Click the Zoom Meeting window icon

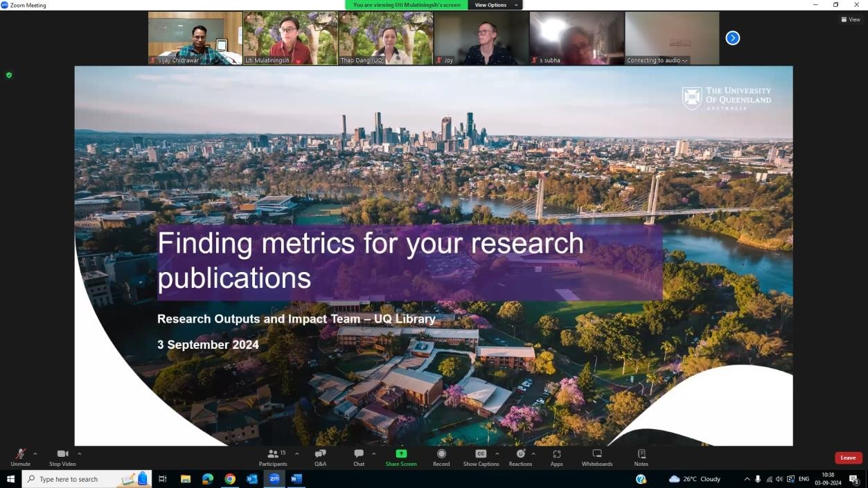tap(4, 5)
